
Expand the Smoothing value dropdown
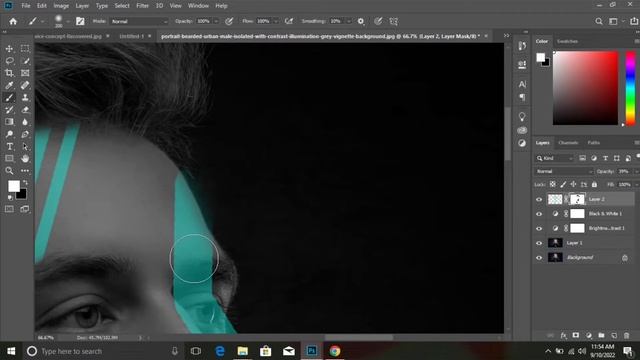point(349,21)
